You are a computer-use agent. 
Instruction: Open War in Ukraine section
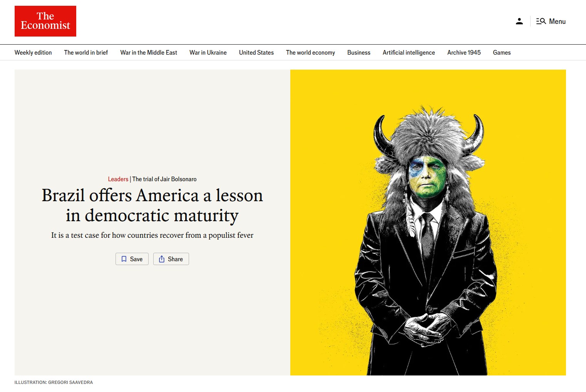208,53
